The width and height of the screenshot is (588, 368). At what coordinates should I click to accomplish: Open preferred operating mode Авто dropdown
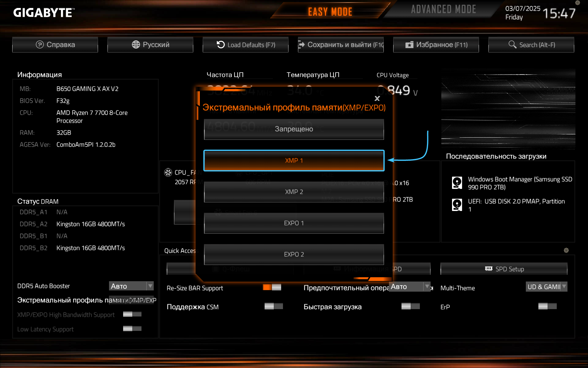point(410,287)
